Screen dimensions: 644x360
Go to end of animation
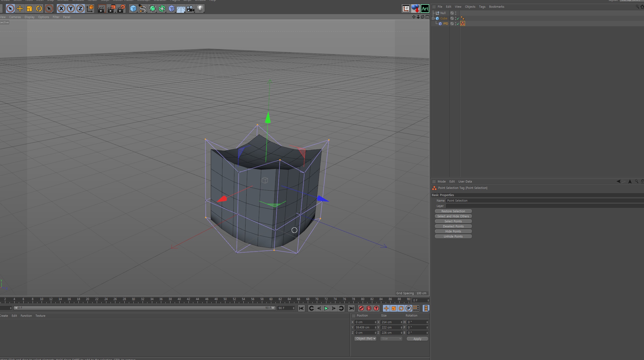click(351, 308)
